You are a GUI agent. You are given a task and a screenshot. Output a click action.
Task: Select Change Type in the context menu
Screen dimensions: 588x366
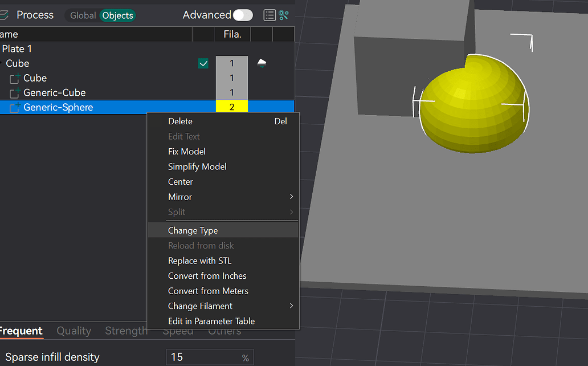tap(223, 230)
